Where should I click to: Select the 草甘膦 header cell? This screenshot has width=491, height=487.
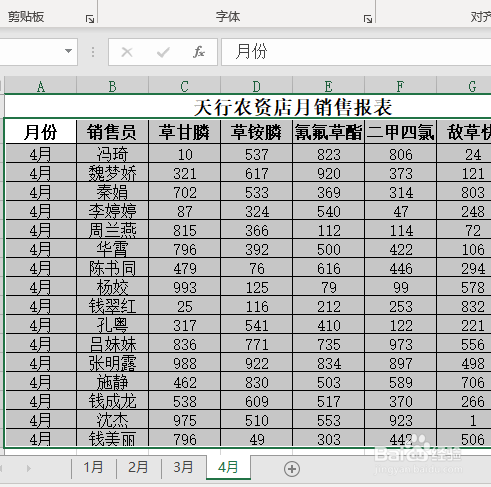coord(185,132)
